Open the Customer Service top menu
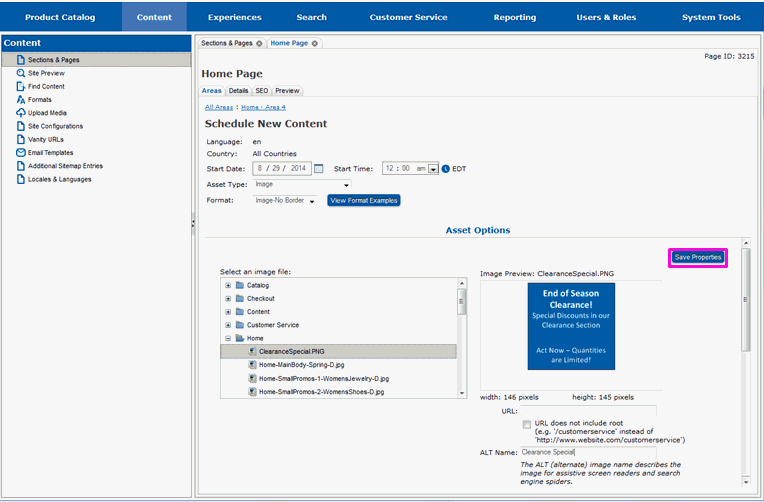Screen dimensions: 764x502 click(x=408, y=17)
